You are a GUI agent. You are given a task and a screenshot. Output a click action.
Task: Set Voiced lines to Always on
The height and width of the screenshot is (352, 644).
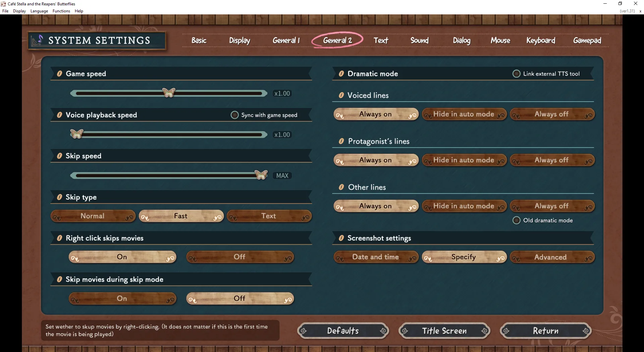376,114
